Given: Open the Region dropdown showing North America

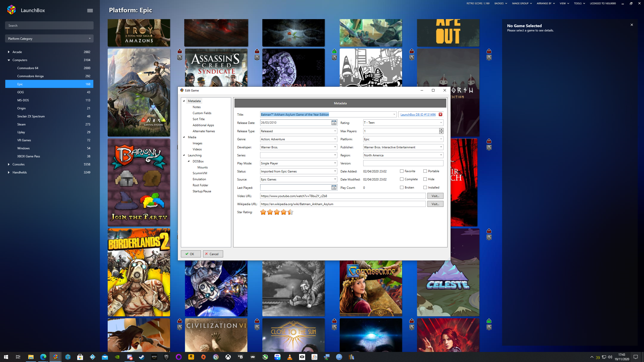Looking at the screenshot, I should (441, 155).
